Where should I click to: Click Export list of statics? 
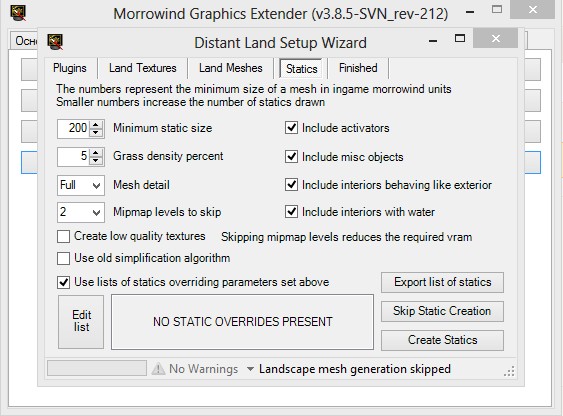click(442, 282)
